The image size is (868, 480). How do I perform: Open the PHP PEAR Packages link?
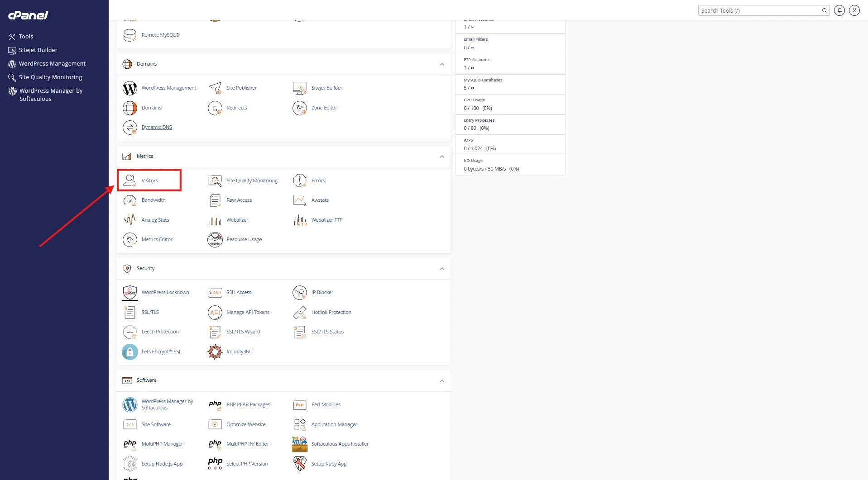(x=248, y=404)
